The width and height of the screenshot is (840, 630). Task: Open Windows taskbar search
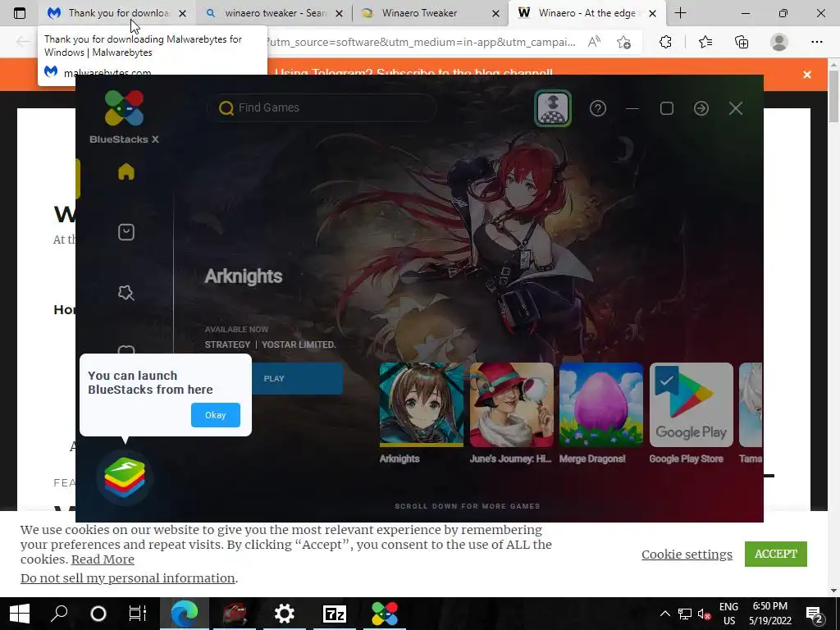click(59, 614)
